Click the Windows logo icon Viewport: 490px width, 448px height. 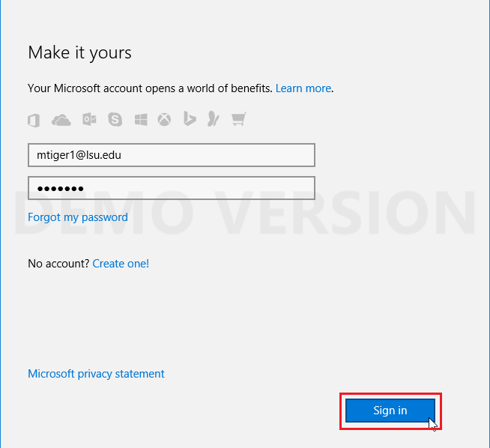pyautogui.click(x=141, y=120)
